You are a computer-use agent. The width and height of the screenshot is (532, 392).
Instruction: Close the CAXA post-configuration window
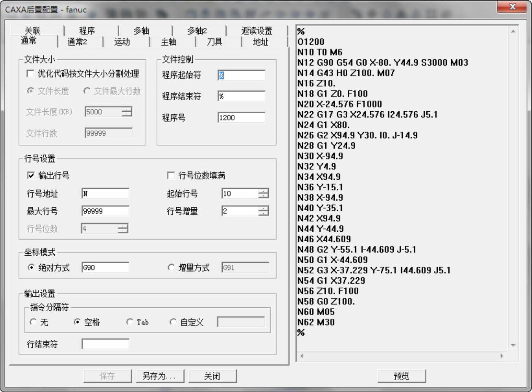tap(512, 7)
